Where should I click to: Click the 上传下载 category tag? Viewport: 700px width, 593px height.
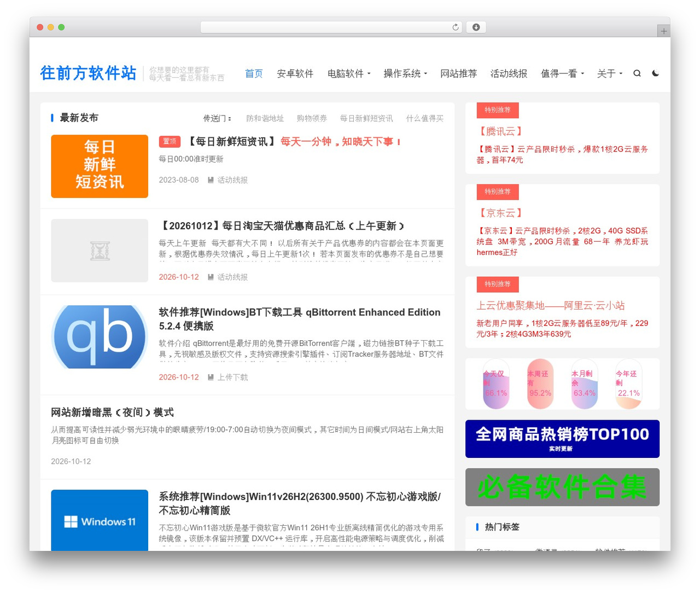[x=232, y=377]
